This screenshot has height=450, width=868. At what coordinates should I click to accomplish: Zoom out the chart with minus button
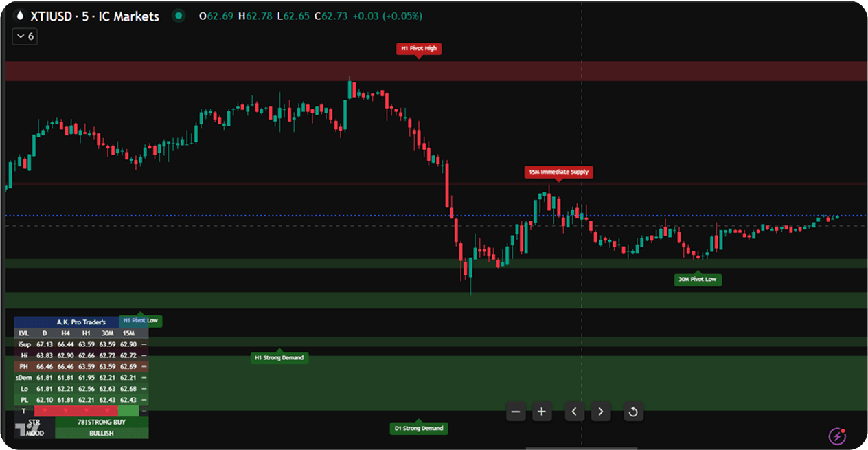point(516,412)
